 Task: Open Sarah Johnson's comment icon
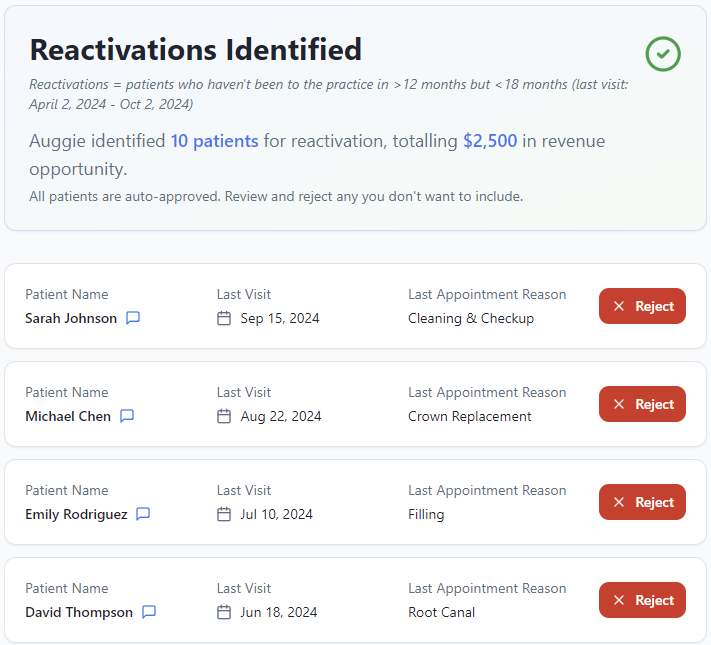(x=133, y=318)
